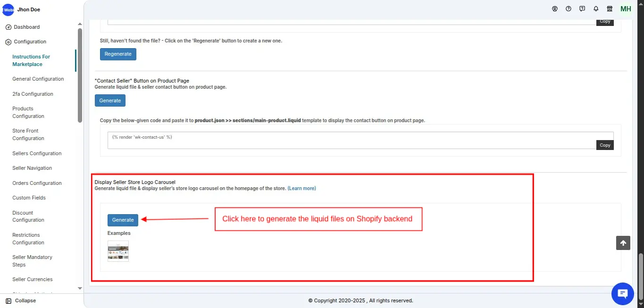This screenshot has width=644, height=308.
Task: Open the feedback chat icon in header
Action: coord(582,8)
